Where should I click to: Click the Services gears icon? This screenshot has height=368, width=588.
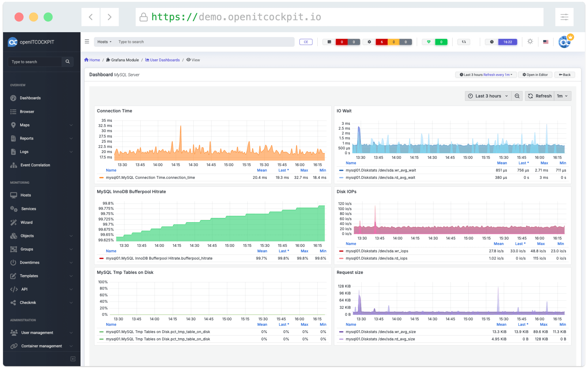[x=14, y=209]
